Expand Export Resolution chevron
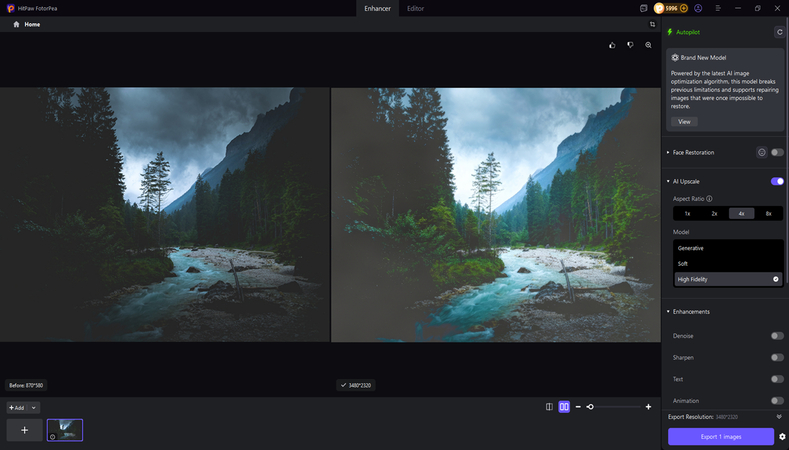The width and height of the screenshot is (789, 450). tap(779, 417)
